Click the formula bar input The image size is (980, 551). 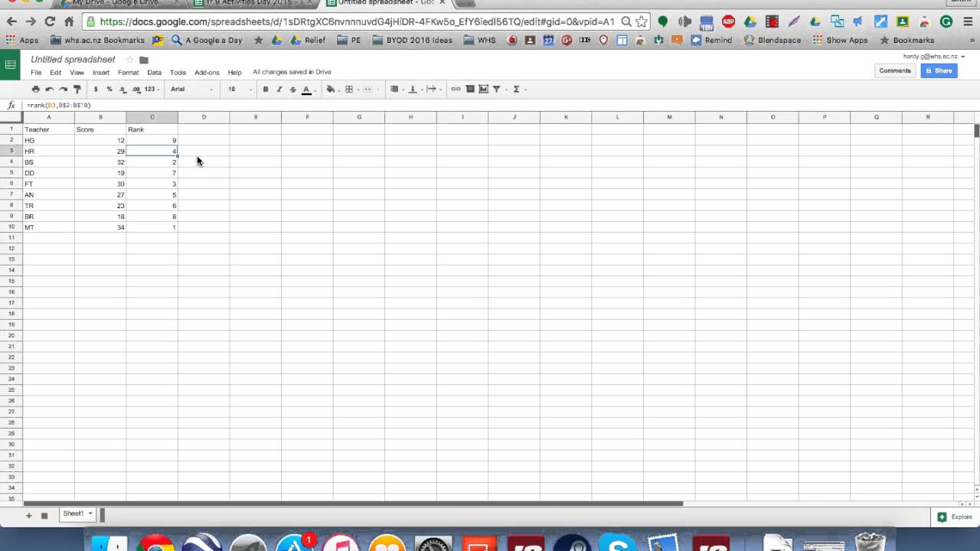coord(498,106)
